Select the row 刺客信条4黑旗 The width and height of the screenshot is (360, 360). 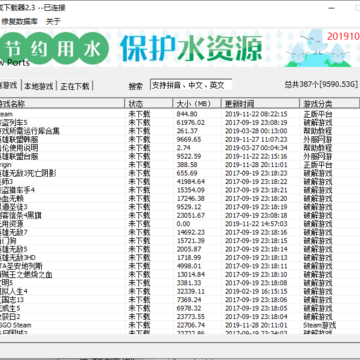click(180, 215)
